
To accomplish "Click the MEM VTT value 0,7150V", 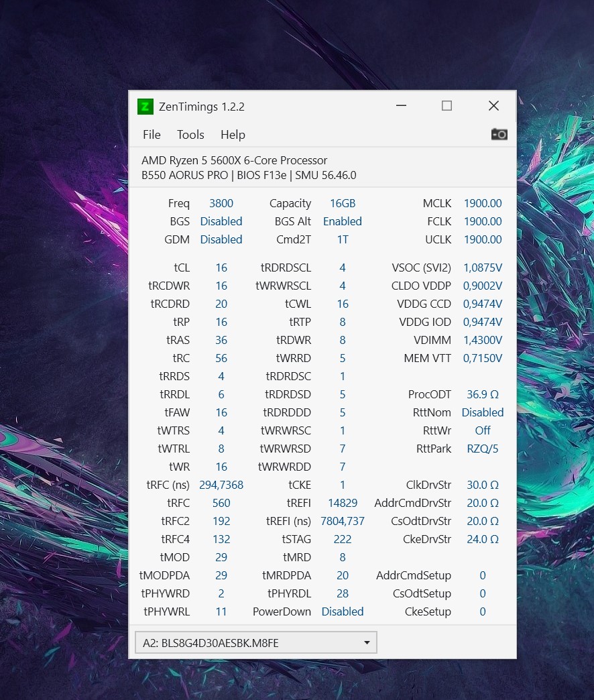I will [x=483, y=358].
